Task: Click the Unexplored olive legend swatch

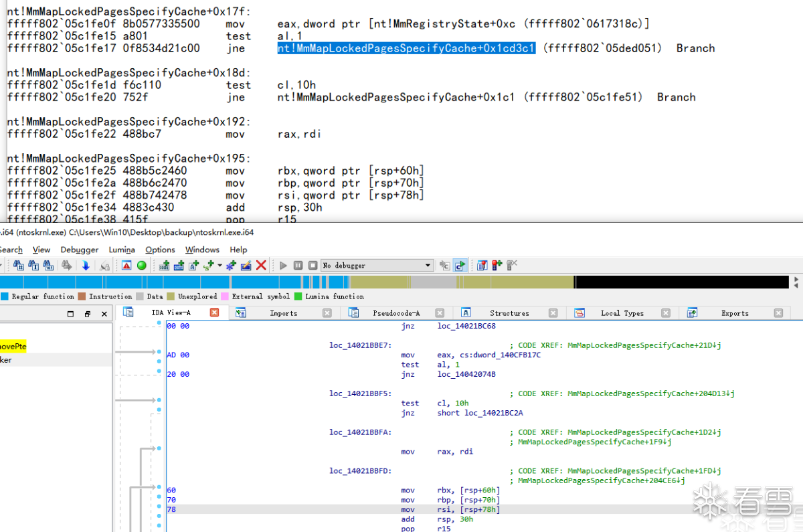Action: (x=171, y=296)
